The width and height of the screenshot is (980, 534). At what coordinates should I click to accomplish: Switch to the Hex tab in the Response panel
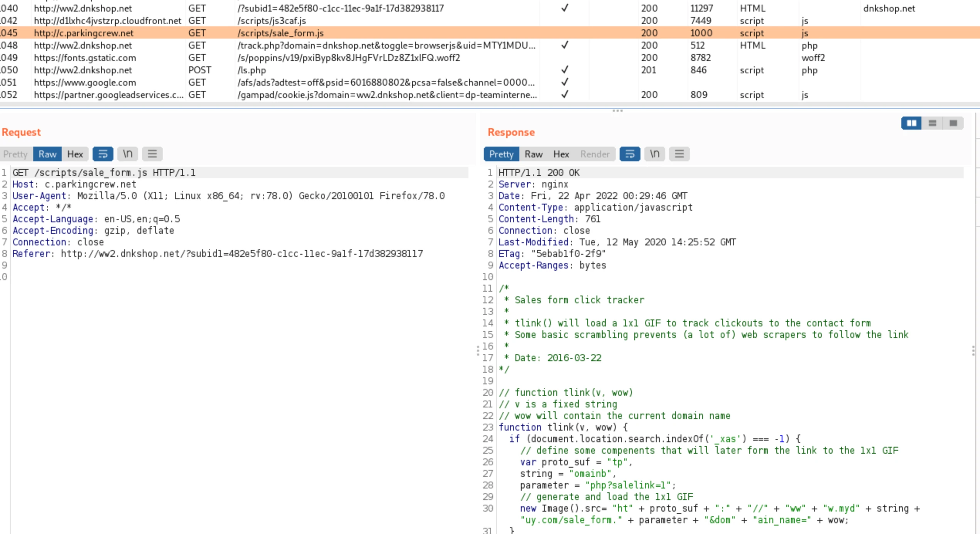561,154
